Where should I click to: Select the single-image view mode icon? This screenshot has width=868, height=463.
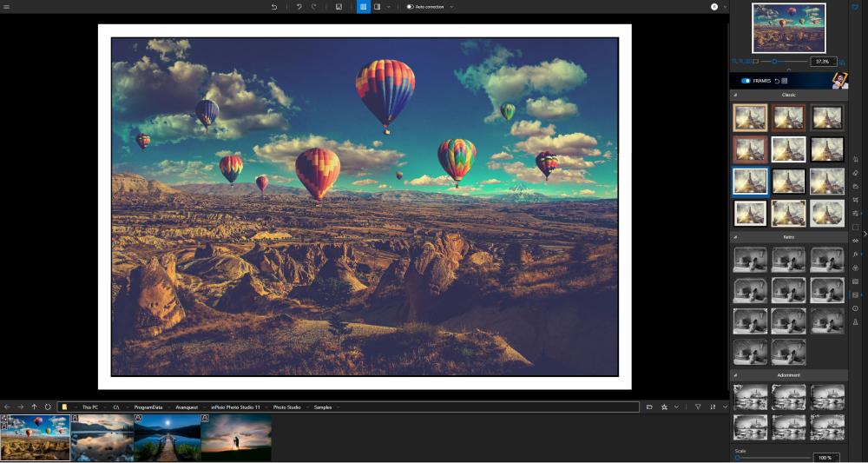pos(363,6)
